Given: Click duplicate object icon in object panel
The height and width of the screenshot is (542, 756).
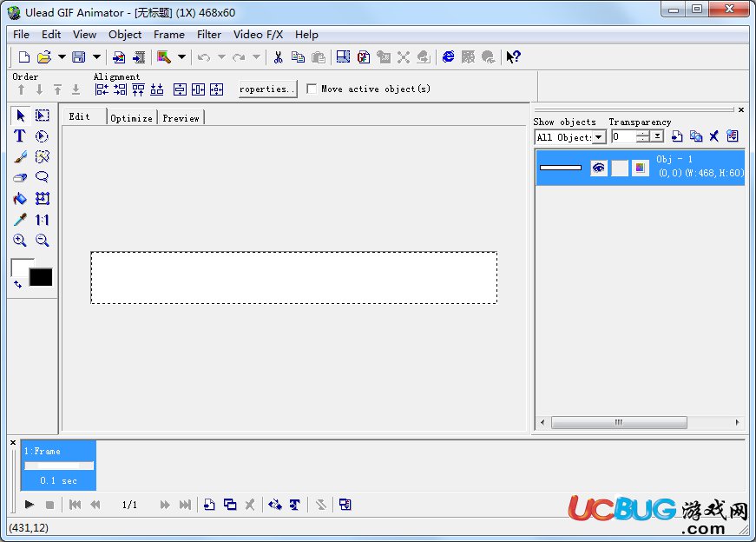Looking at the screenshot, I should click(x=696, y=136).
